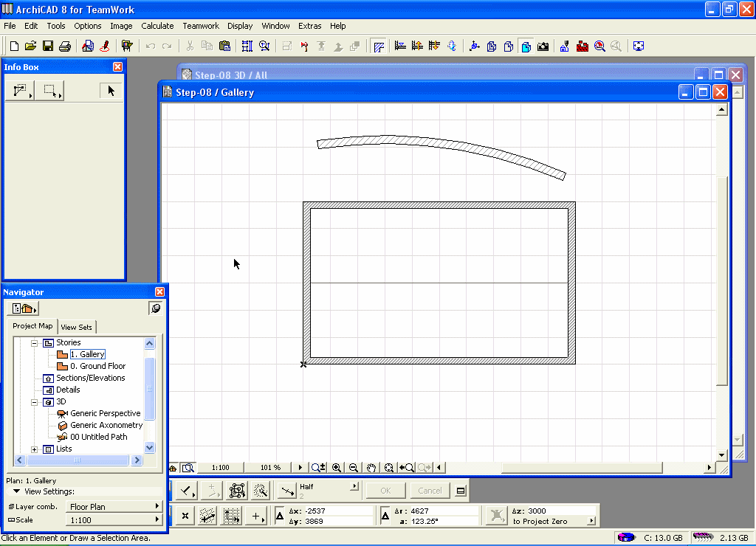The image size is (756, 546).
Task: Select the hand pan icon below the floor plan
Action: point(371,467)
